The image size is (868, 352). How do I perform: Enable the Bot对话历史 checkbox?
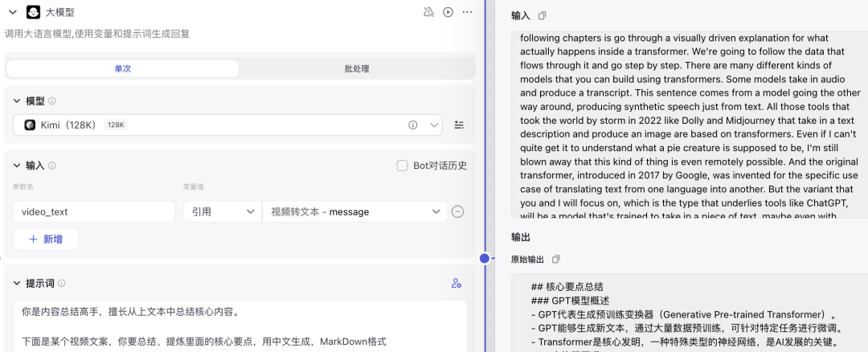(x=403, y=166)
